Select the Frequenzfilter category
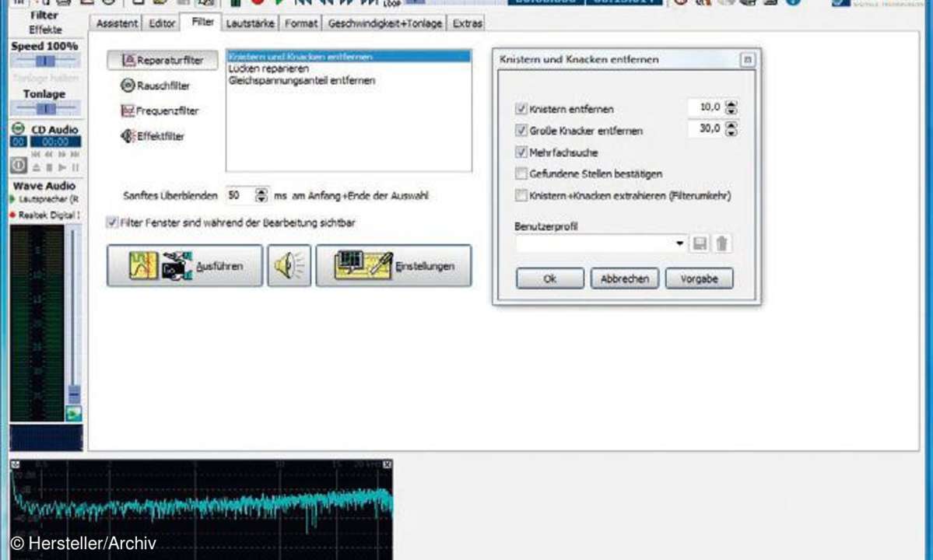Viewport: 933px width, 560px height. click(160, 110)
